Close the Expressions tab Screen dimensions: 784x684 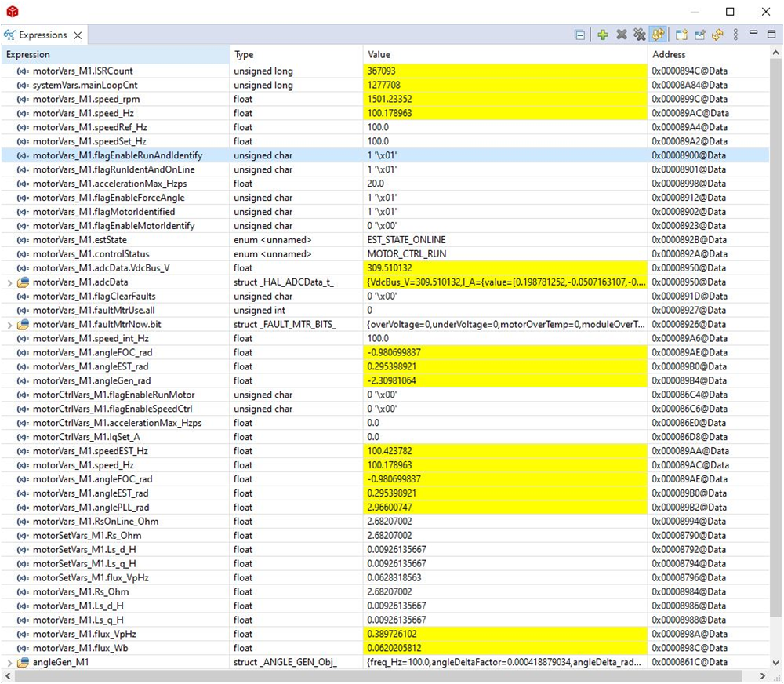(78, 35)
